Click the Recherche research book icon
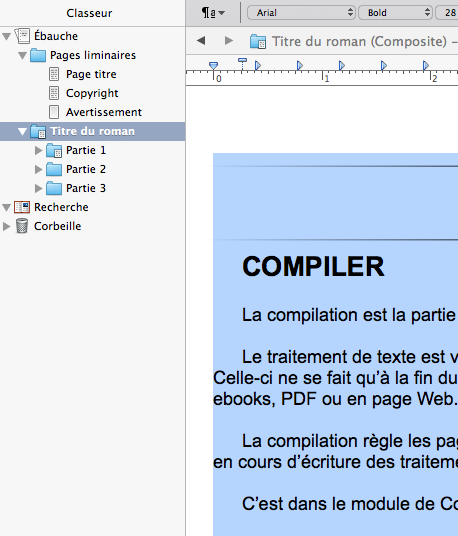This screenshot has height=536, width=458. pos(22,207)
